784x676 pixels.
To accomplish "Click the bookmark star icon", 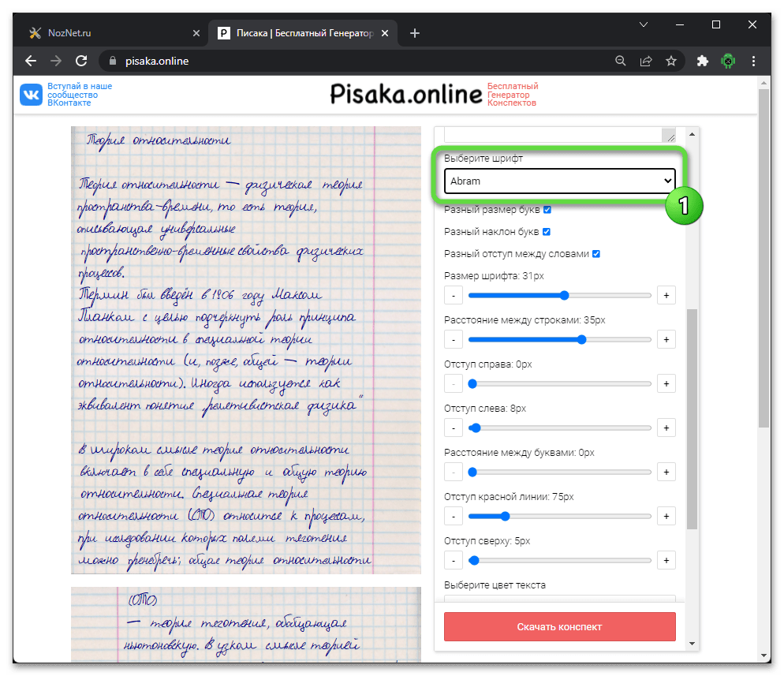I will click(x=670, y=61).
